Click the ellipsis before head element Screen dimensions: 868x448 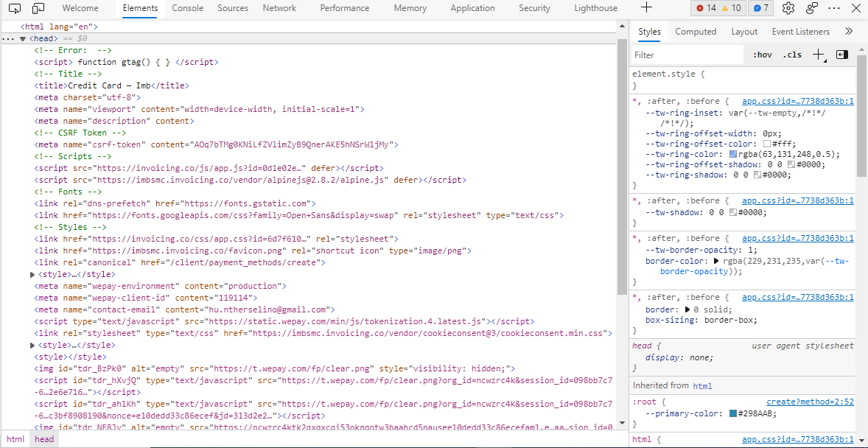point(8,39)
